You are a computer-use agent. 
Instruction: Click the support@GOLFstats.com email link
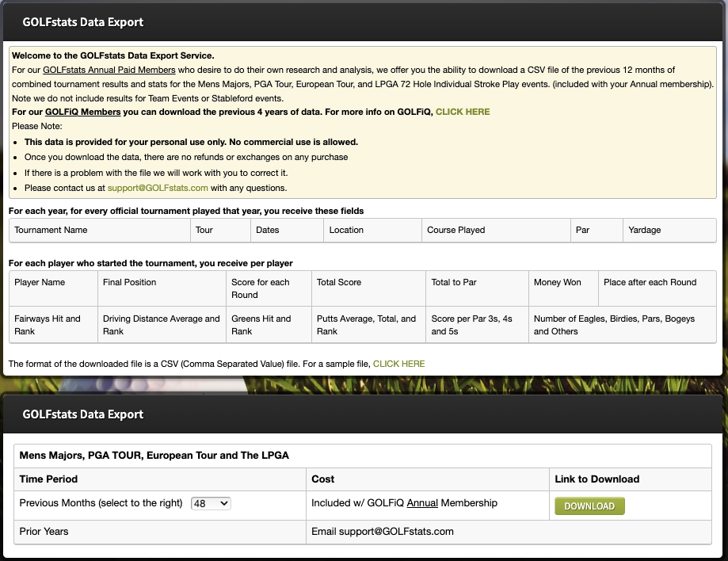point(158,188)
